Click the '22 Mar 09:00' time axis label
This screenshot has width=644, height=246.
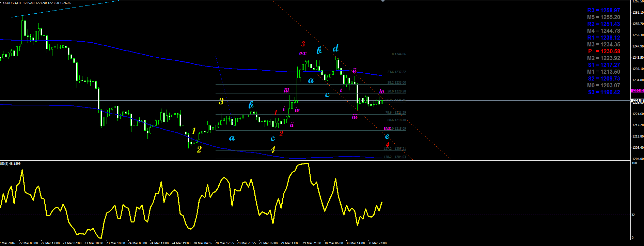coord(29,243)
